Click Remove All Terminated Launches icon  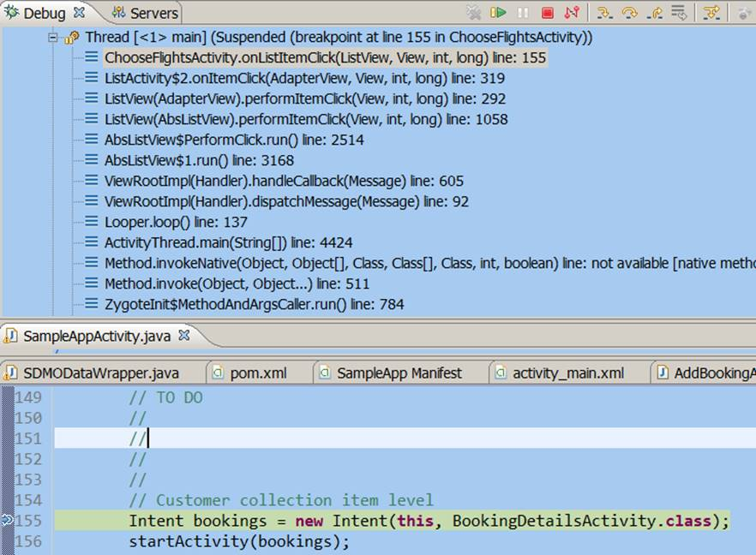tap(473, 13)
